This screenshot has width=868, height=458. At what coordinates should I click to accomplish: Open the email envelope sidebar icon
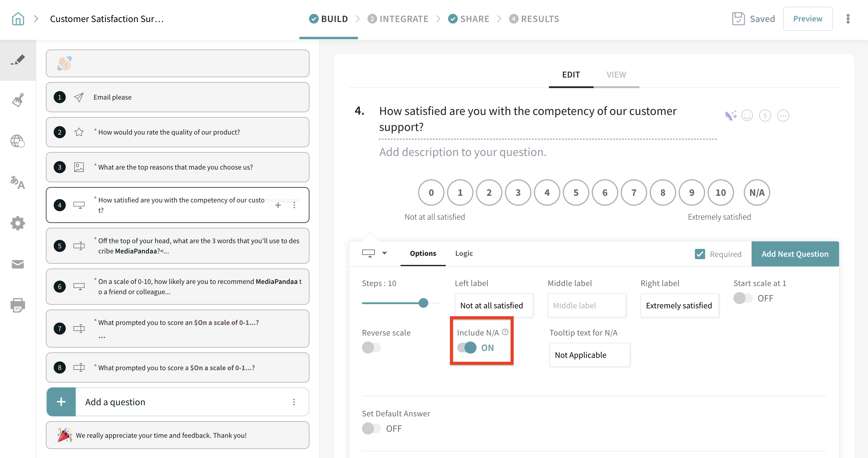[18, 265]
